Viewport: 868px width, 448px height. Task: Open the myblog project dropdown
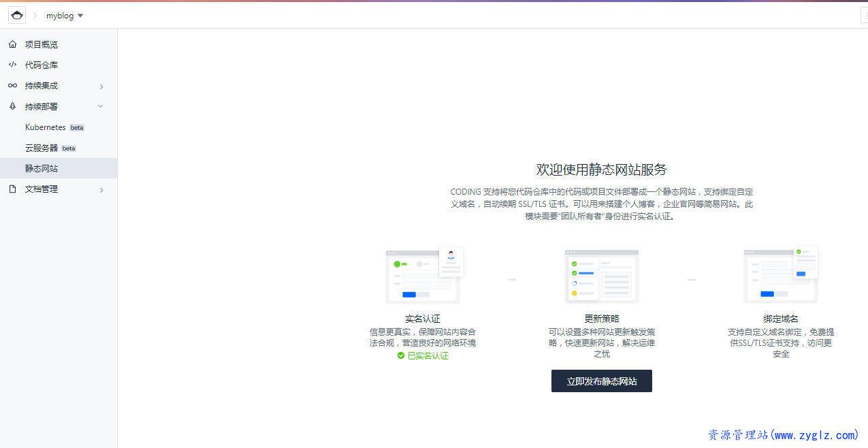click(65, 16)
